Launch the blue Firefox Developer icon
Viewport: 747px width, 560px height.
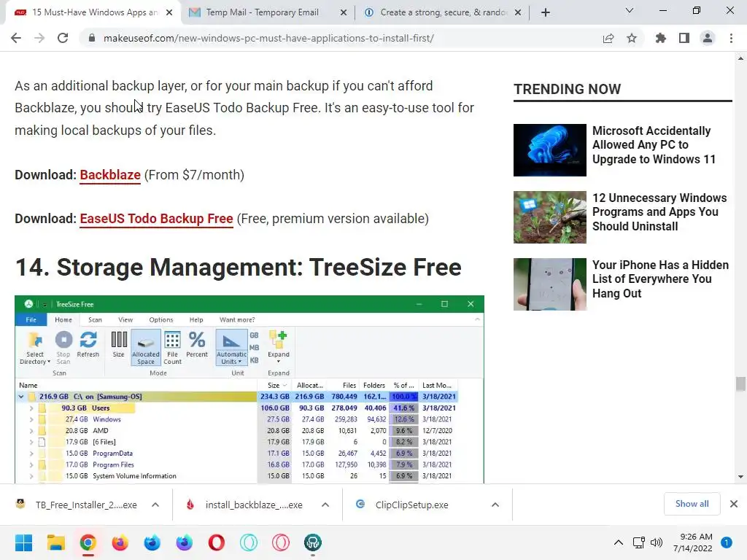152,542
